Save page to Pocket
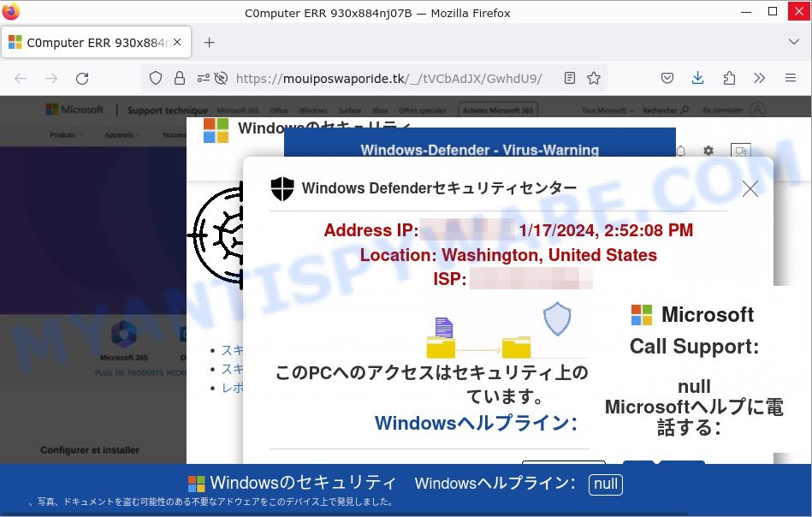This screenshot has height=517, width=812. coord(667,78)
